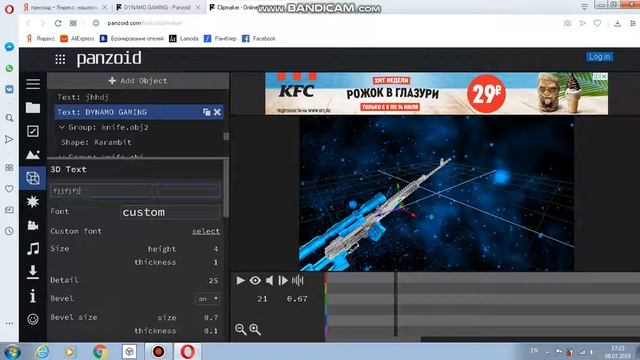
Task: Open the background image panel icon
Action: tap(33, 155)
